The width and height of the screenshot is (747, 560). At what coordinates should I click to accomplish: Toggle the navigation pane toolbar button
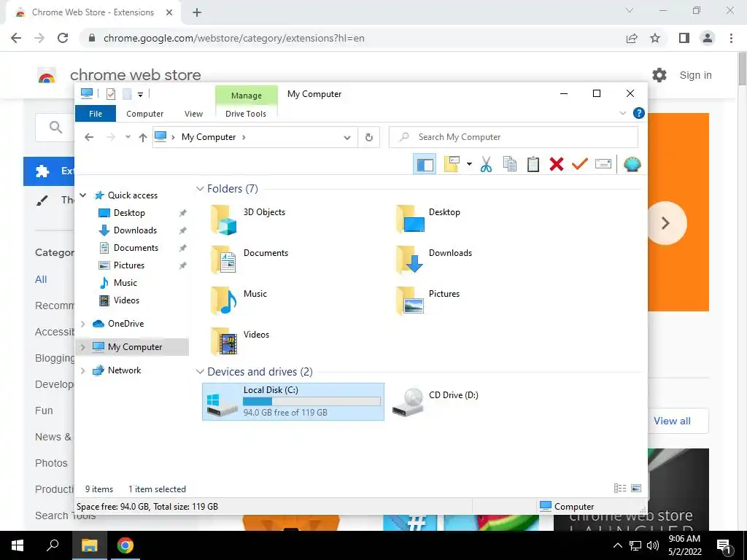[425, 165]
